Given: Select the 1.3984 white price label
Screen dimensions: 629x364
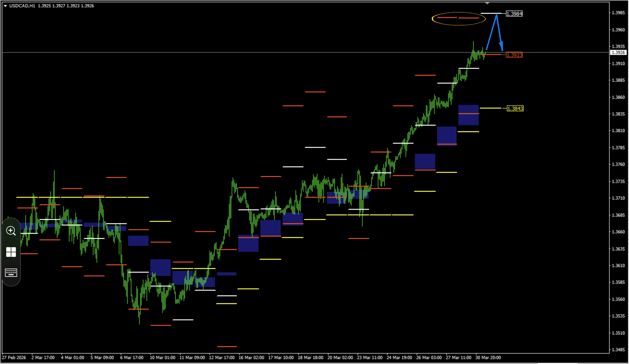Looking at the screenshot, I should click(514, 14).
